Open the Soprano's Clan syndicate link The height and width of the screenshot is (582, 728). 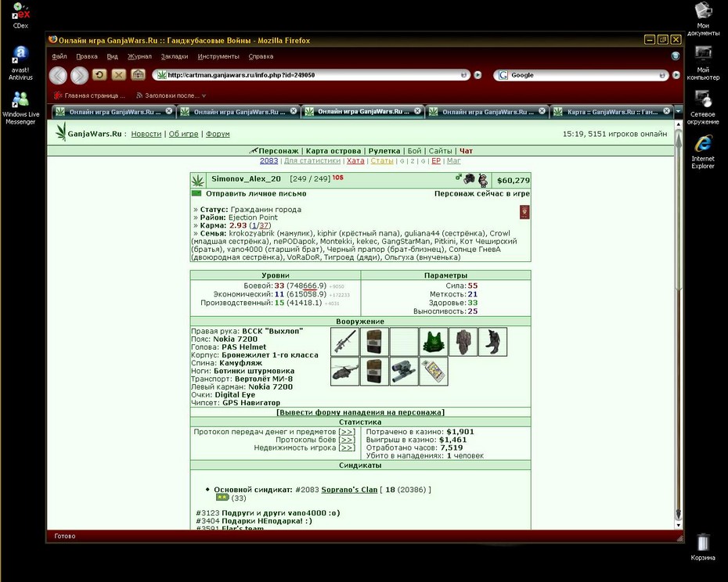click(349, 490)
